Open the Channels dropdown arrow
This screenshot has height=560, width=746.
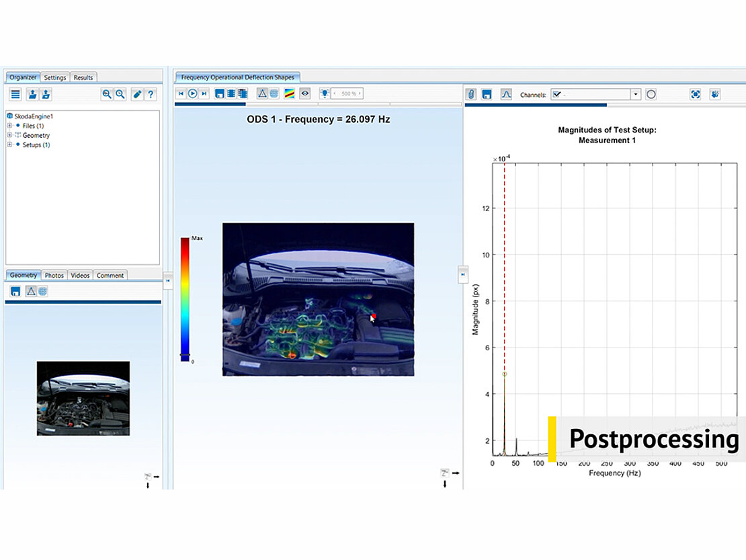[x=636, y=94]
